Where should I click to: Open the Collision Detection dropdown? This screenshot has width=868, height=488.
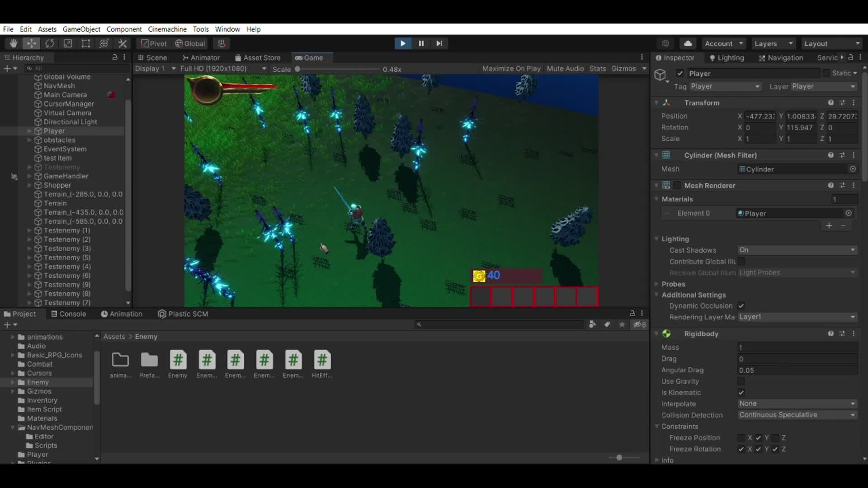click(797, 415)
